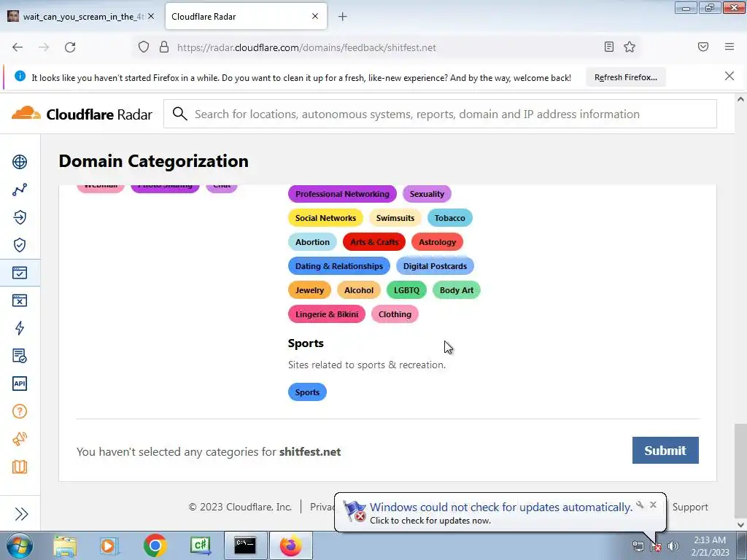
Task: Toggle the Abortion category tag
Action: pyautogui.click(x=312, y=242)
